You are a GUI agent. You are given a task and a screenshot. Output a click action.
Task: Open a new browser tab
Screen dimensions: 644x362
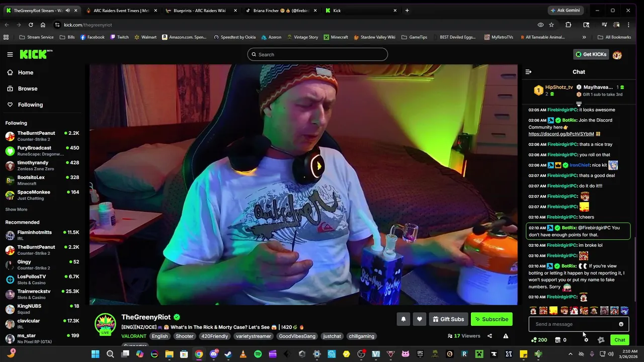tap(407, 11)
